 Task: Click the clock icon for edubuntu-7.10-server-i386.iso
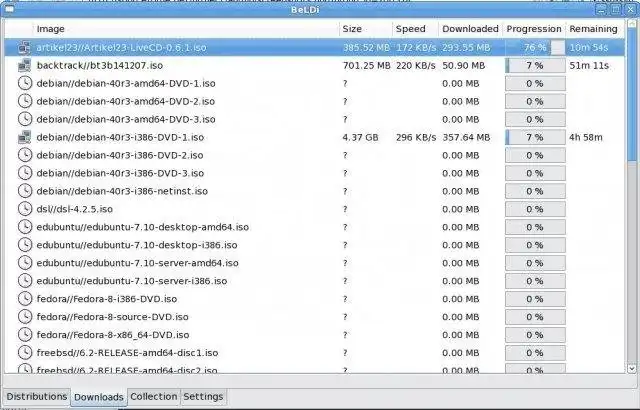pos(25,281)
